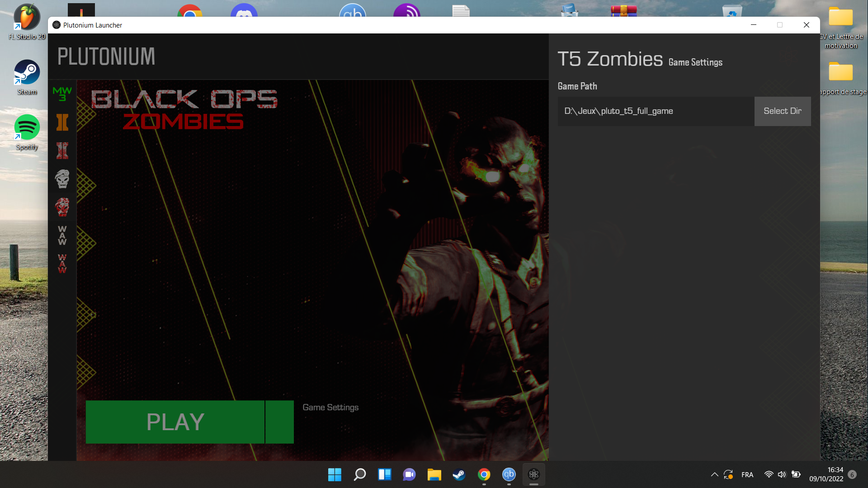Click the Select Dir button

click(x=783, y=111)
